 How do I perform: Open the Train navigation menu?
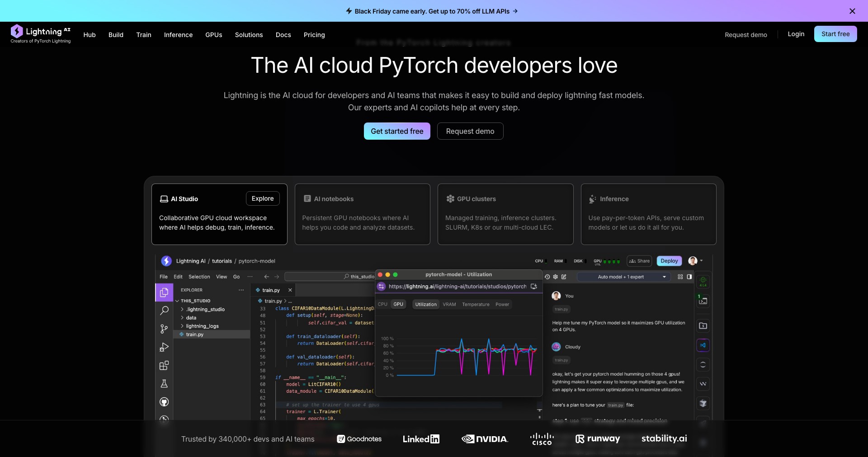pos(144,35)
